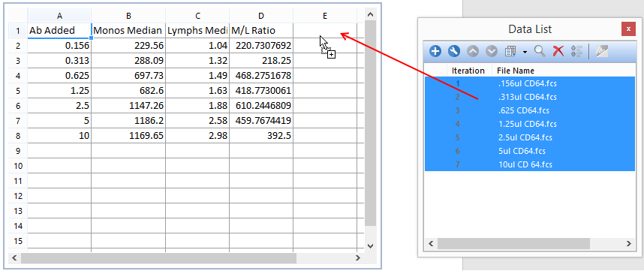Click cell with value 1169.65

click(128, 135)
